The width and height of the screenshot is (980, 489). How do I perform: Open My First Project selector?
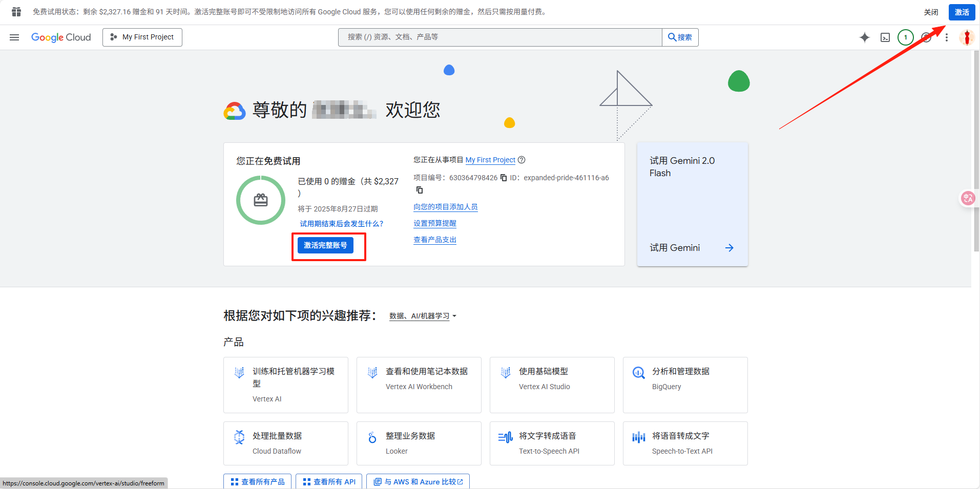coord(142,37)
